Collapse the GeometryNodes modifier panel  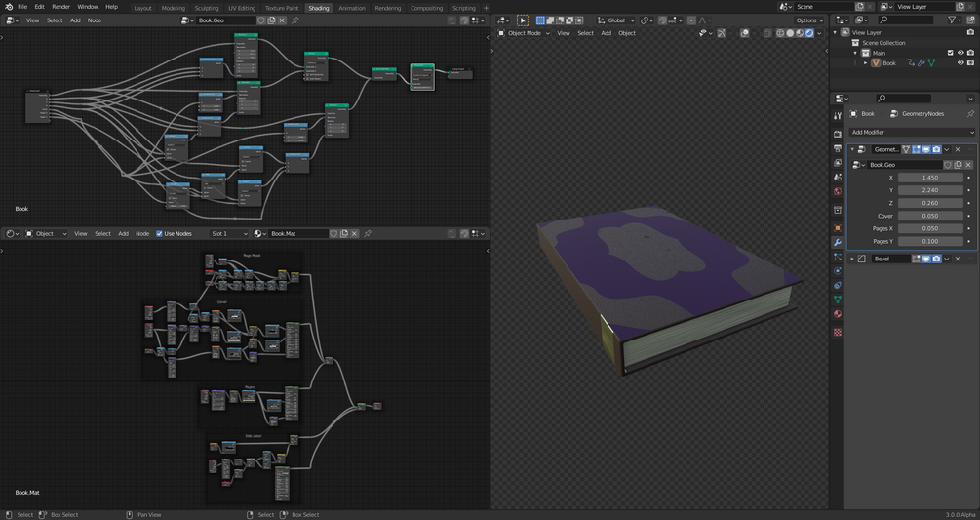tap(852, 150)
